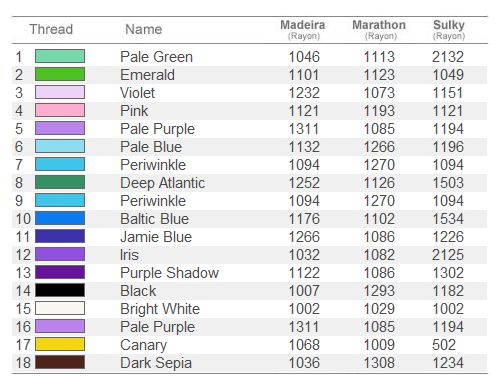Click the Madeira column header

tap(303, 29)
